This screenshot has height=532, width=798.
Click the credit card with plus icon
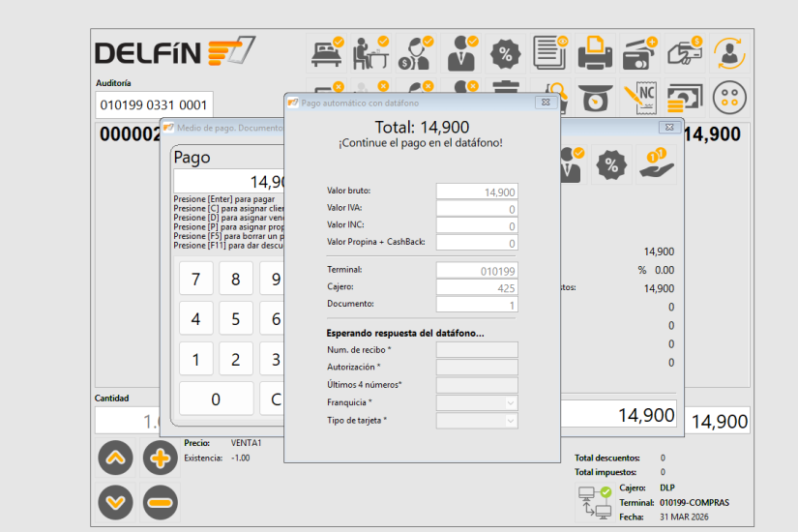click(639, 53)
